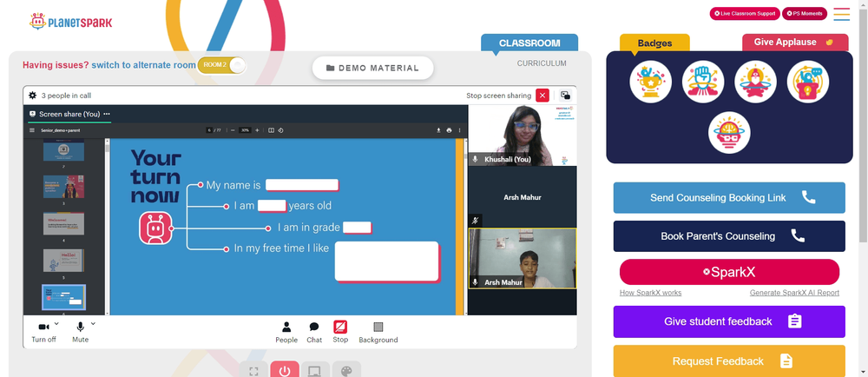Zoom out the PDF with minus icon
The image size is (868, 377).
233,130
